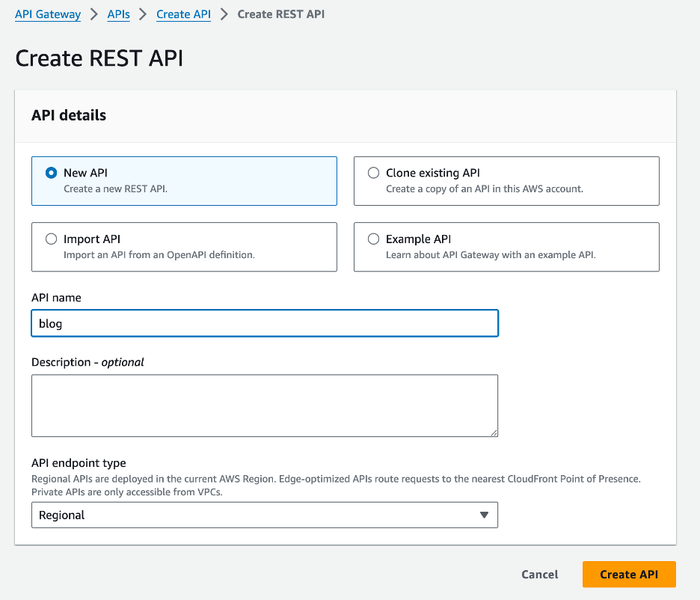Select the New API radio button
Viewport: 700px width, 600px height.
click(51, 172)
